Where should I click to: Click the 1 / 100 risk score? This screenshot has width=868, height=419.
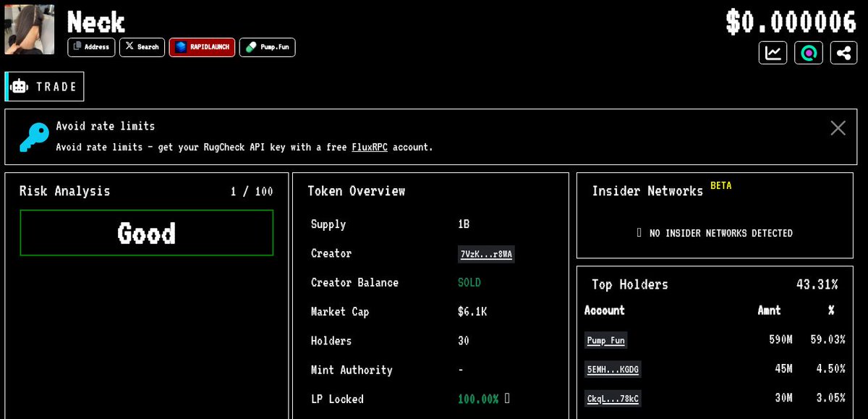(252, 191)
